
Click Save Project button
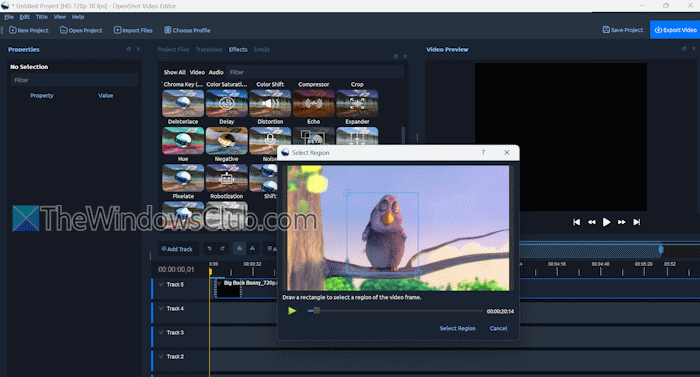pos(623,30)
